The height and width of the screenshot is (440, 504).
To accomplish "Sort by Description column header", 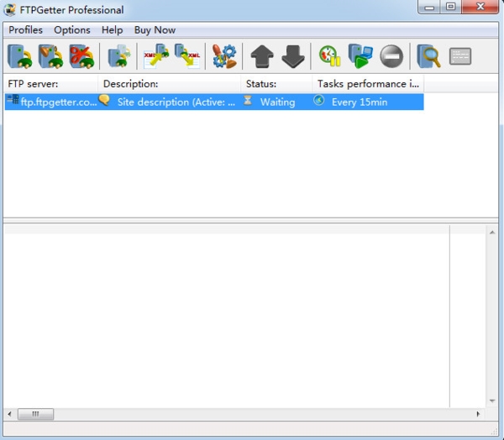I will 170,84.
